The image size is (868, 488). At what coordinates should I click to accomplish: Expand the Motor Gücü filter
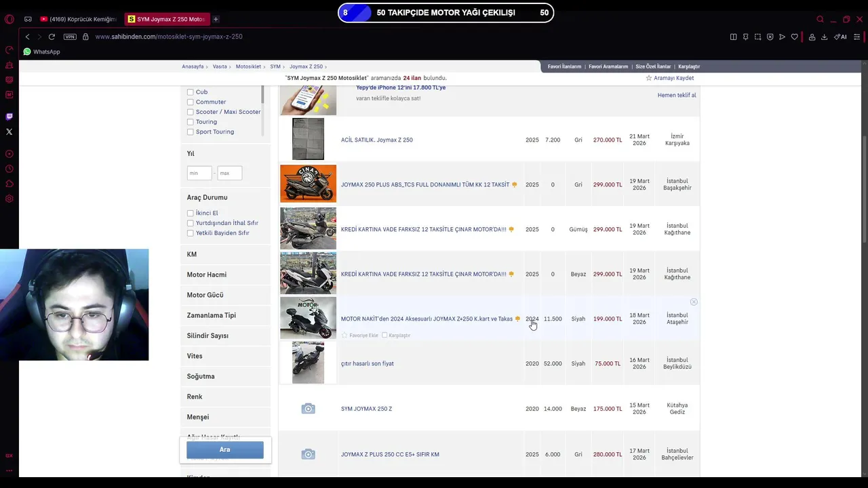click(225, 295)
